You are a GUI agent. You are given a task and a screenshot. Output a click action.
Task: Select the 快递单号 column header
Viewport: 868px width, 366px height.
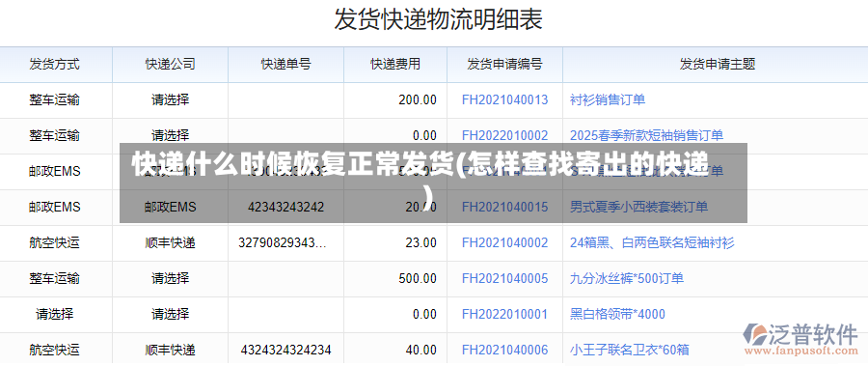click(x=285, y=65)
